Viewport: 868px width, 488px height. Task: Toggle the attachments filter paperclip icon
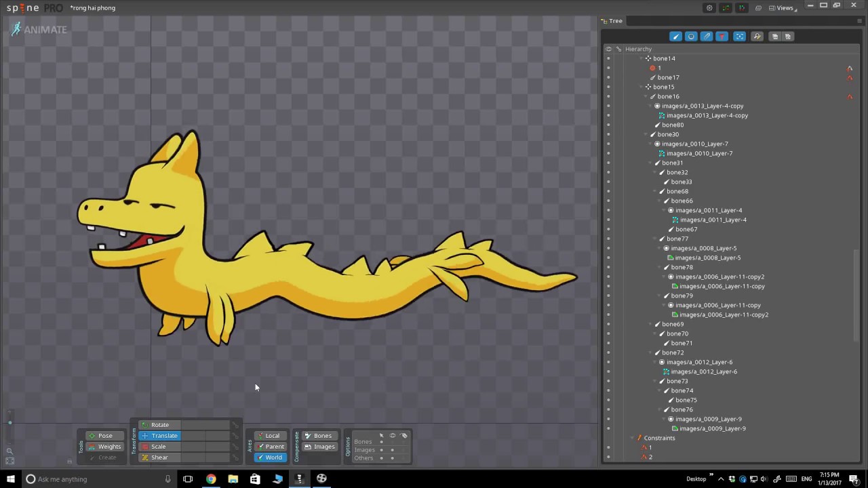coord(707,37)
